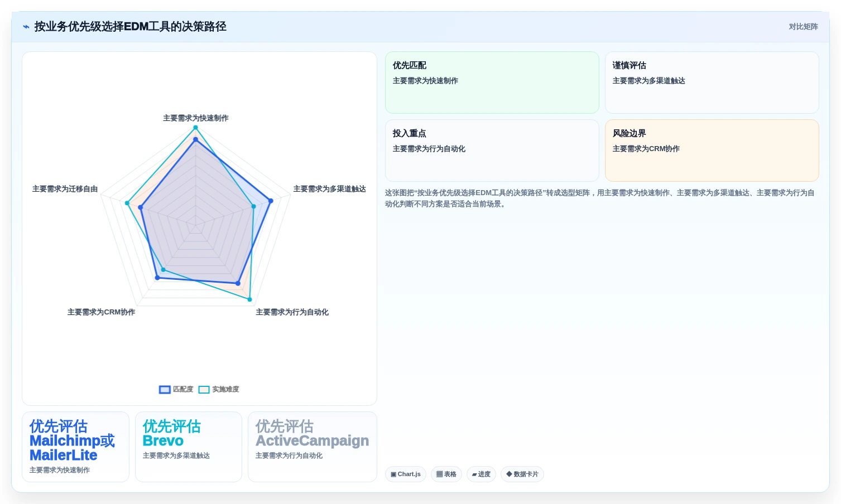Viewport: 841px width, 504px height.
Task: Click the Chart.js tag chip
Action: [406, 474]
